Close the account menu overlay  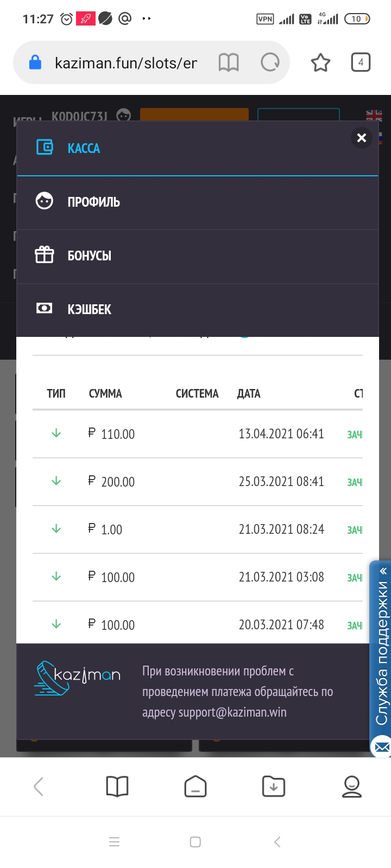pyautogui.click(x=362, y=138)
